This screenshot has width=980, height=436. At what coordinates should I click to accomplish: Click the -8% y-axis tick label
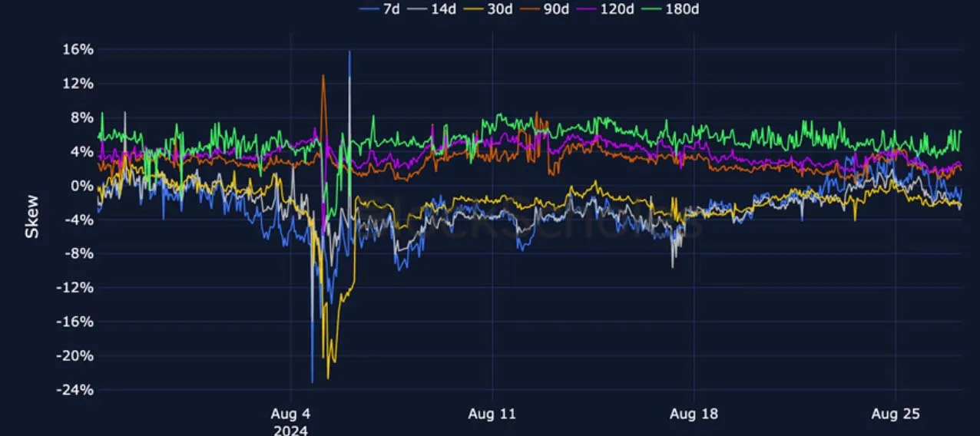80,253
